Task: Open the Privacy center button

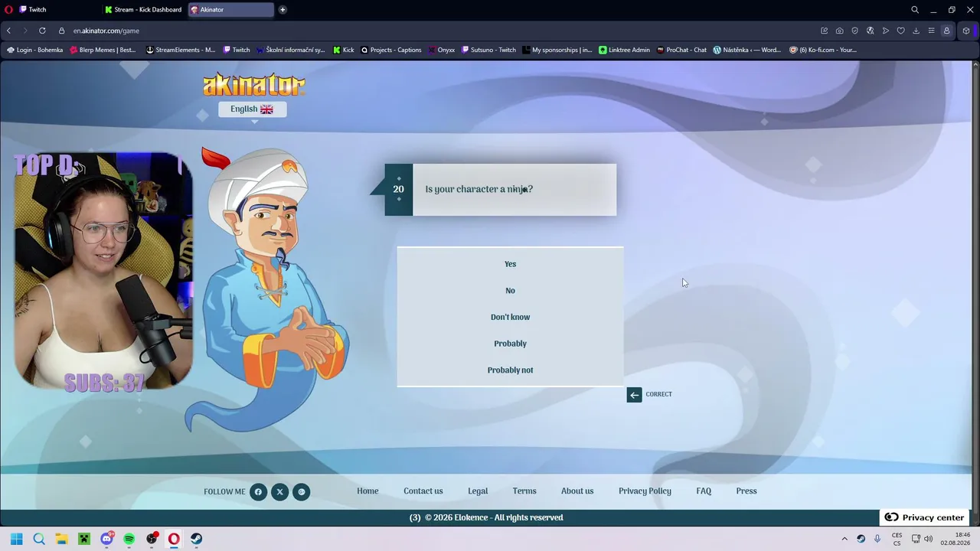Action: tap(924, 517)
